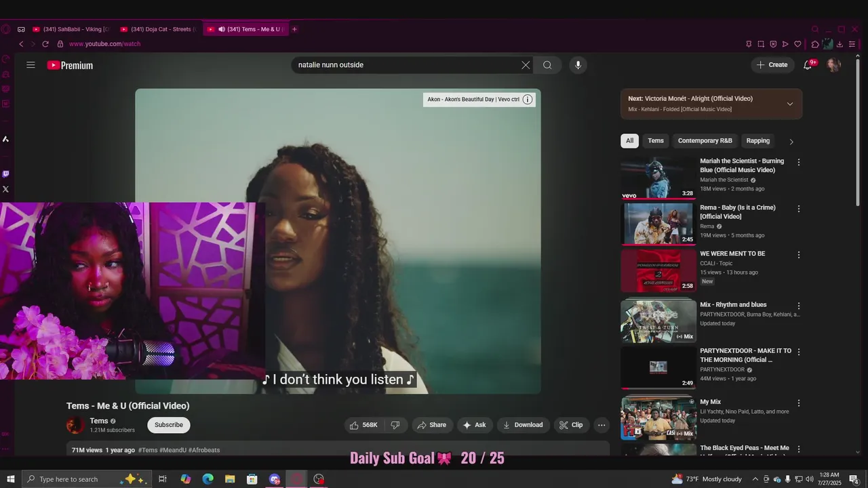Image resolution: width=868 pixels, height=488 pixels.
Task: Start voice search with the microphone
Action: click(x=578, y=65)
